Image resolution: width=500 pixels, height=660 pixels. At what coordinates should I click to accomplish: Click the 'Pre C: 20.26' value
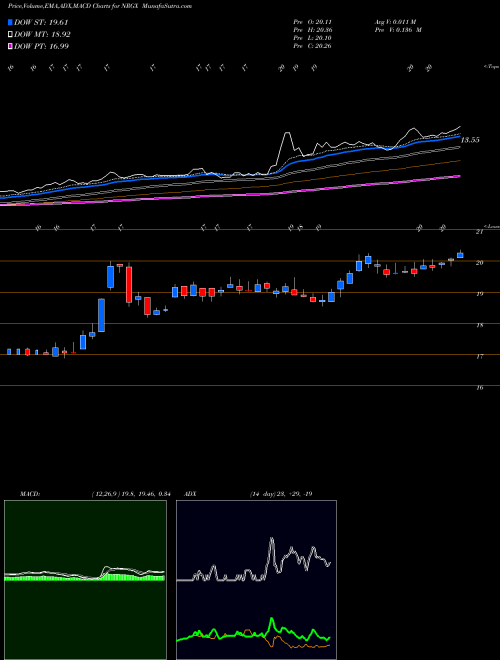tap(312, 46)
